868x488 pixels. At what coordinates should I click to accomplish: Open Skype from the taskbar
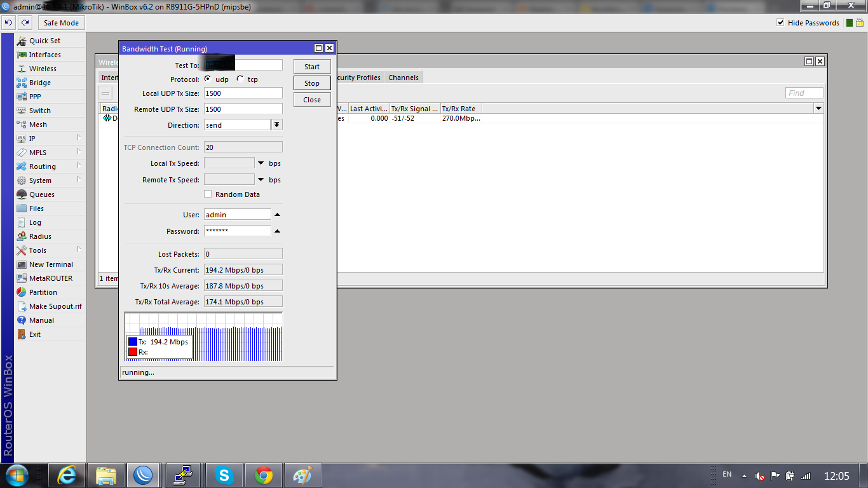click(x=224, y=475)
